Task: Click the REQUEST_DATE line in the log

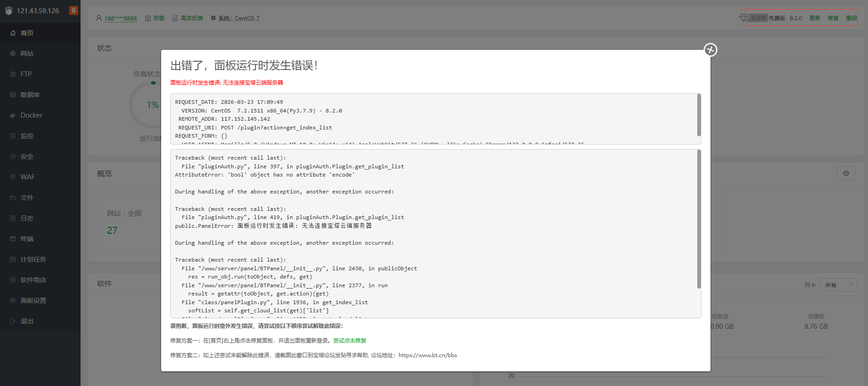Action: click(x=229, y=102)
